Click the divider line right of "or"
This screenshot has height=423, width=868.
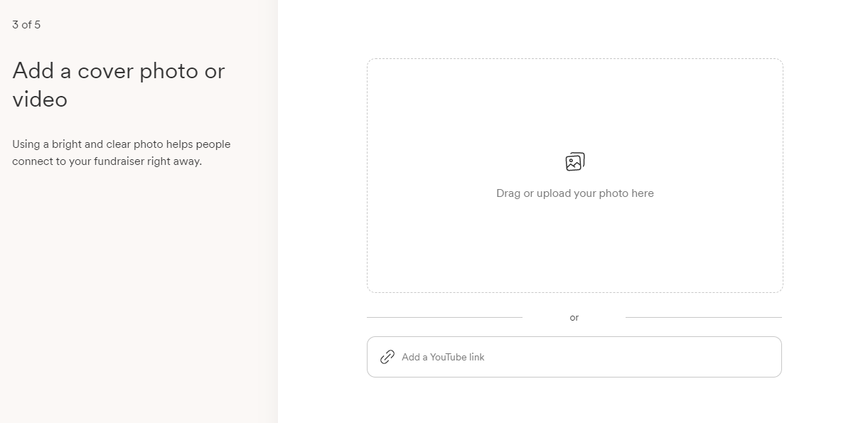pos(703,317)
